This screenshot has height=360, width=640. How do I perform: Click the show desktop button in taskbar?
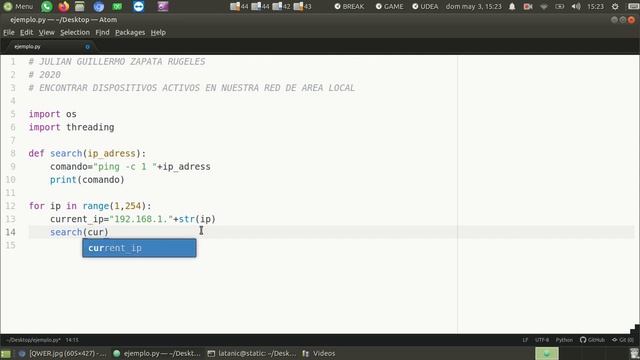click(x=6, y=353)
